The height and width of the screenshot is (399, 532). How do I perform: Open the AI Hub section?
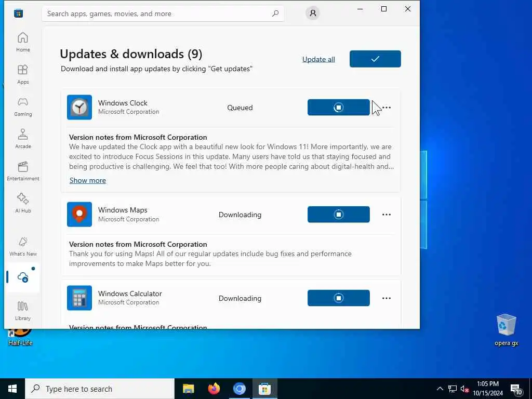coord(23,203)
